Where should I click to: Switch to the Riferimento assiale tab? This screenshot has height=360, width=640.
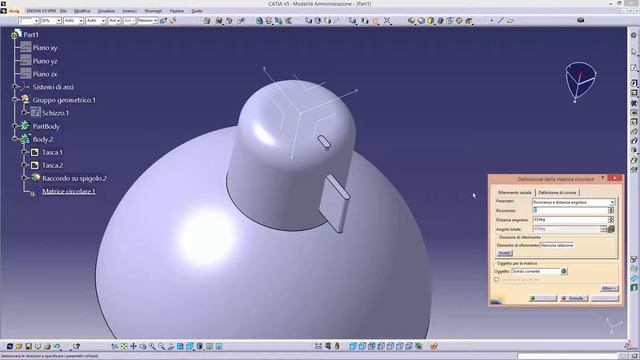pos(515,192)
